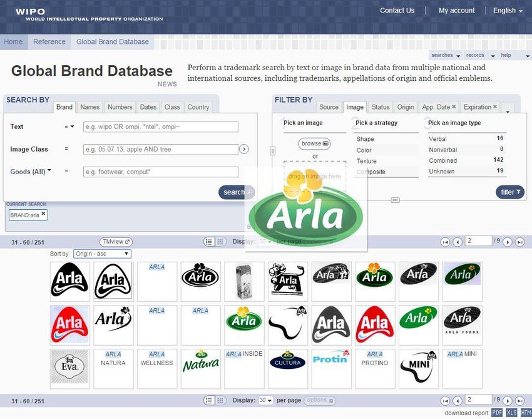The height and width of the screenshot is (419, 532).
Task: Go to first page in bottom pager
Action: point(445,401)
